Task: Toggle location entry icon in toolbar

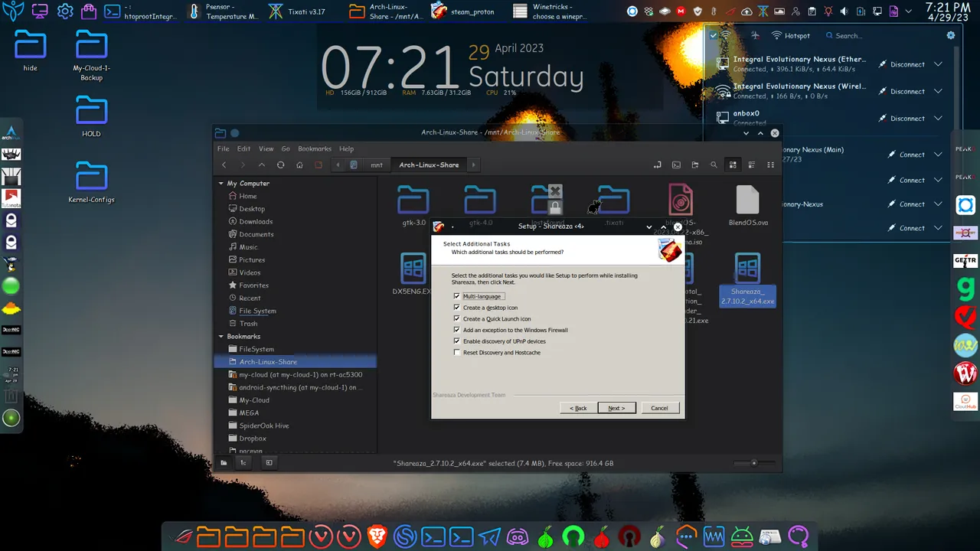Action: click(657, 165)
